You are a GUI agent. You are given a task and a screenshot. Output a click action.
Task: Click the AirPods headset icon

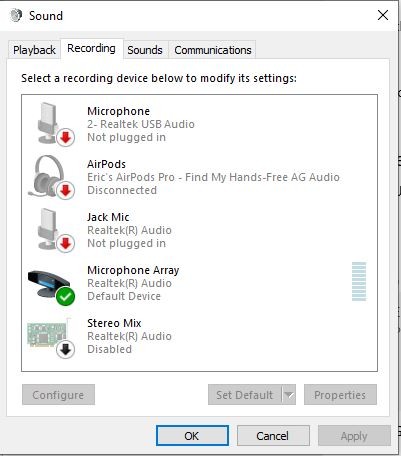[52, 177]
